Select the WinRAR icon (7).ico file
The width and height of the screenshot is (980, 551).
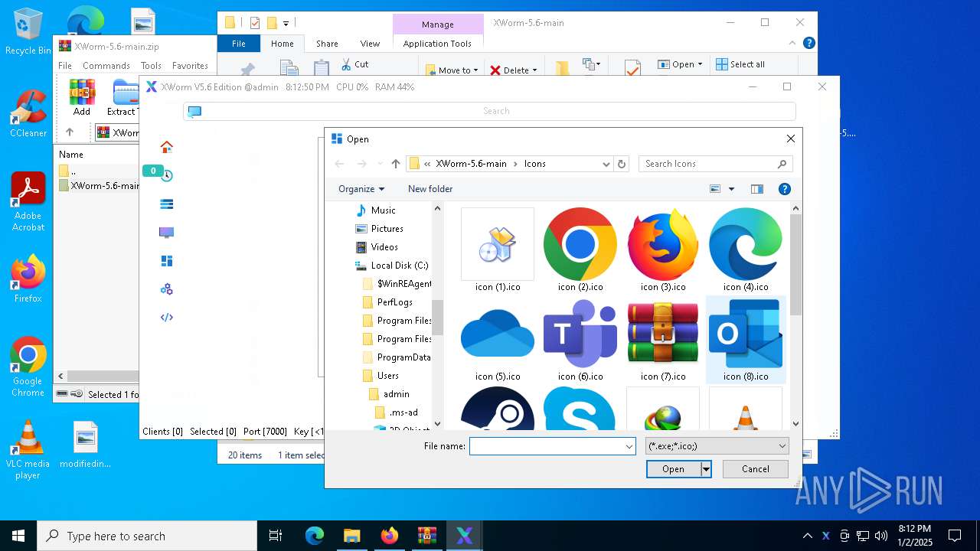(x=663, y=340)
